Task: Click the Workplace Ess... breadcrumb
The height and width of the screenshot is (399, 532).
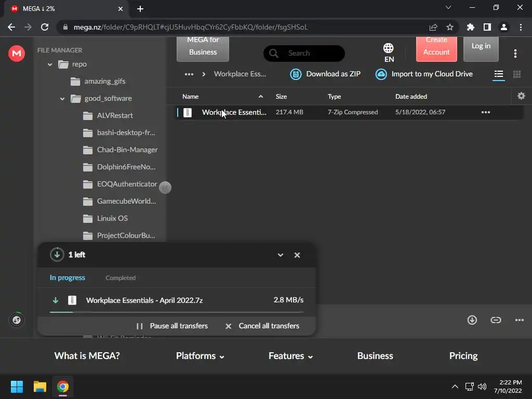Action: tap(240, 74)
